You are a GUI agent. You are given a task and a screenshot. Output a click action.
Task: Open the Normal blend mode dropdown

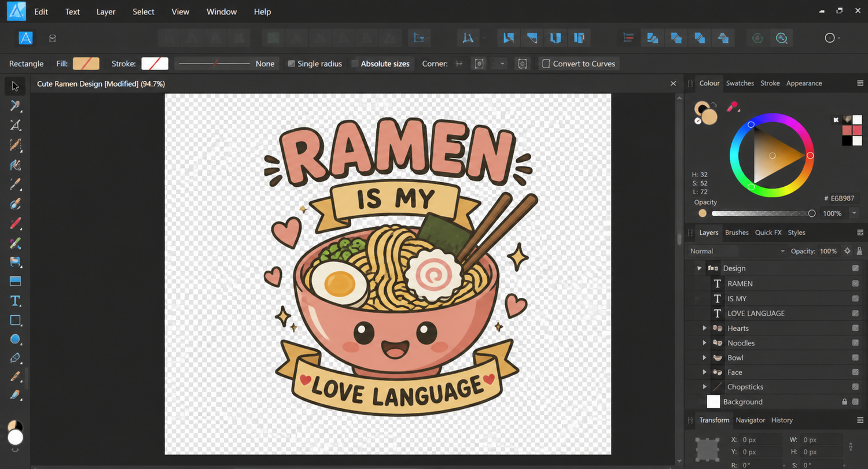point(737,251)
